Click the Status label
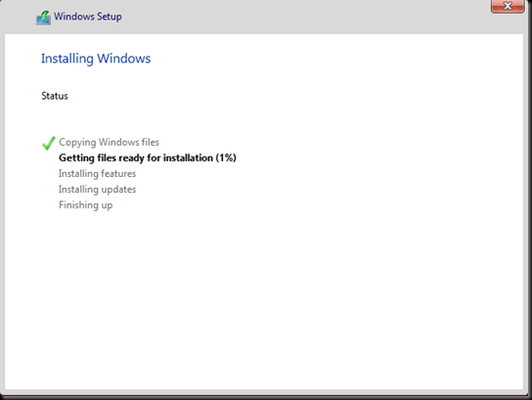This screenshot has height=400, width=532. 55,96
